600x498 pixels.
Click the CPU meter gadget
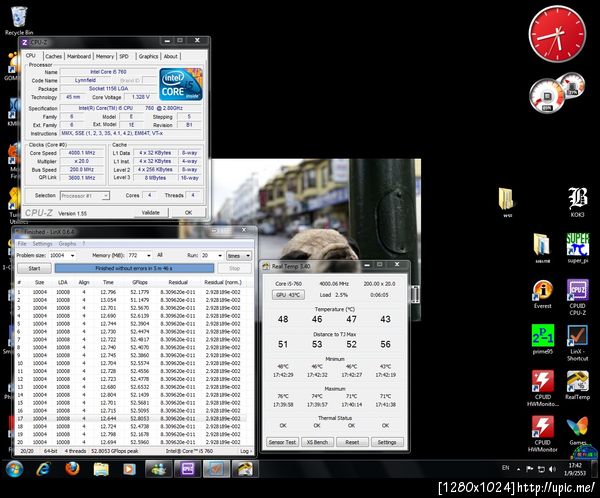[547, 96]
